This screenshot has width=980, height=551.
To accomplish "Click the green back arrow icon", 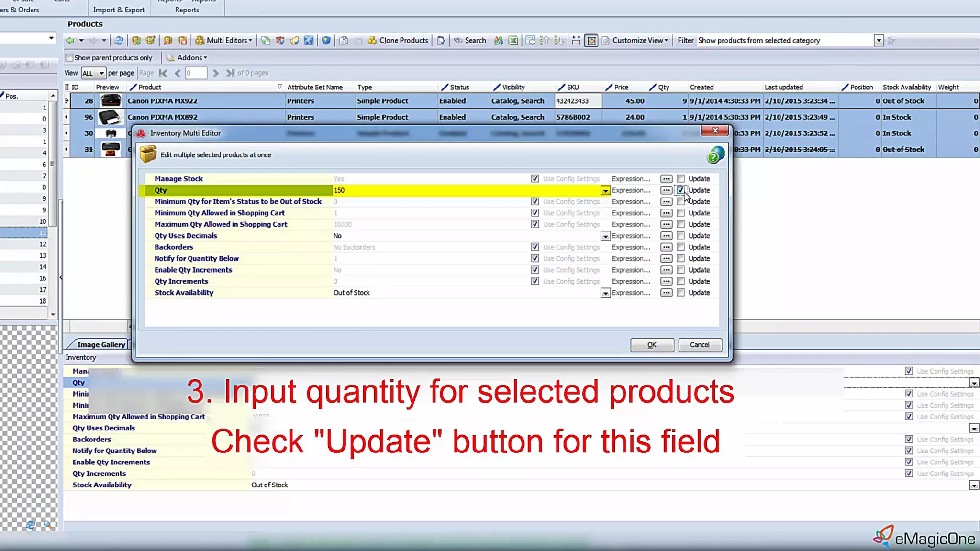I will (70, 41).
